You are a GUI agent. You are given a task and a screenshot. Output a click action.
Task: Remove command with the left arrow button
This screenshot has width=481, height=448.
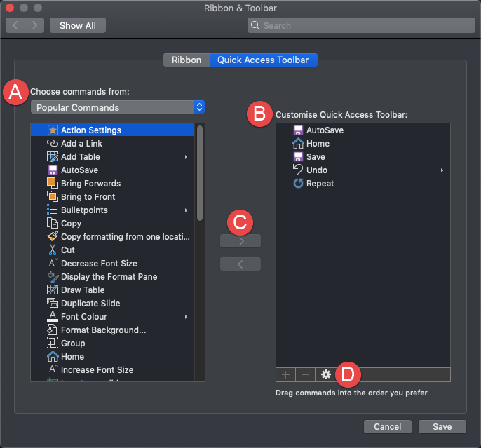pyautogui.click(x=240, y=264)
